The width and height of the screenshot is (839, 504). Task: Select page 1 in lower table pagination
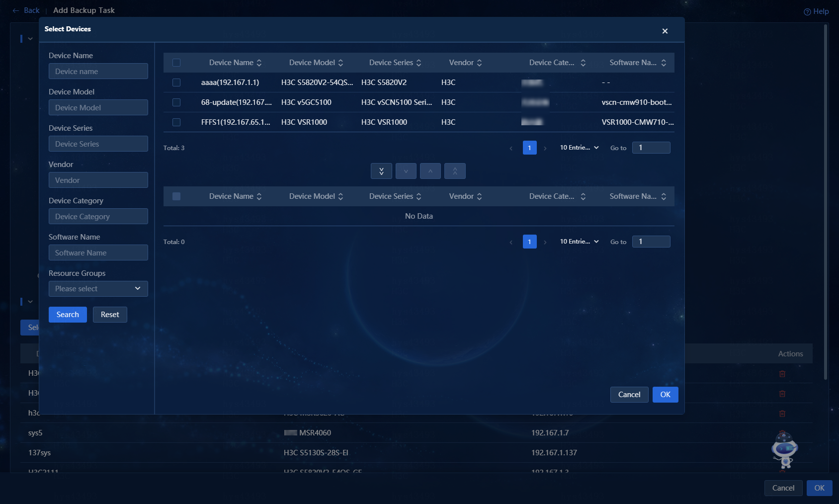[530, 242]
